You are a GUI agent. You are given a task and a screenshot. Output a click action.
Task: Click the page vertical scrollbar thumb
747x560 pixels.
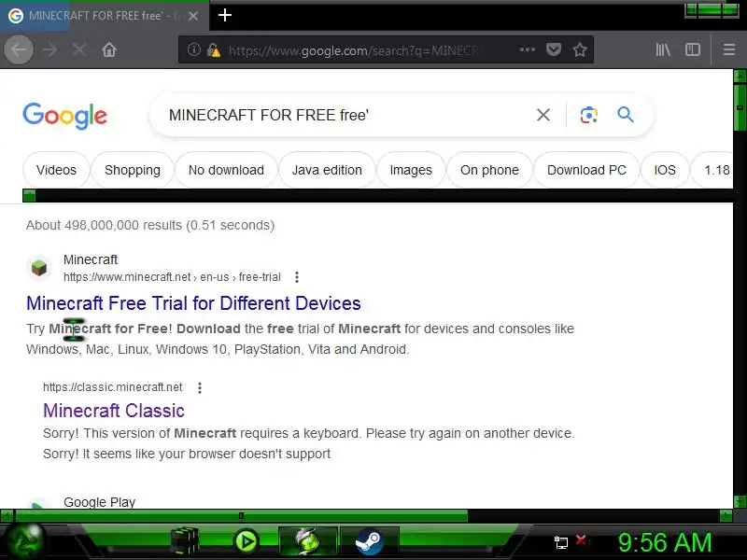(x=740, y=107)
